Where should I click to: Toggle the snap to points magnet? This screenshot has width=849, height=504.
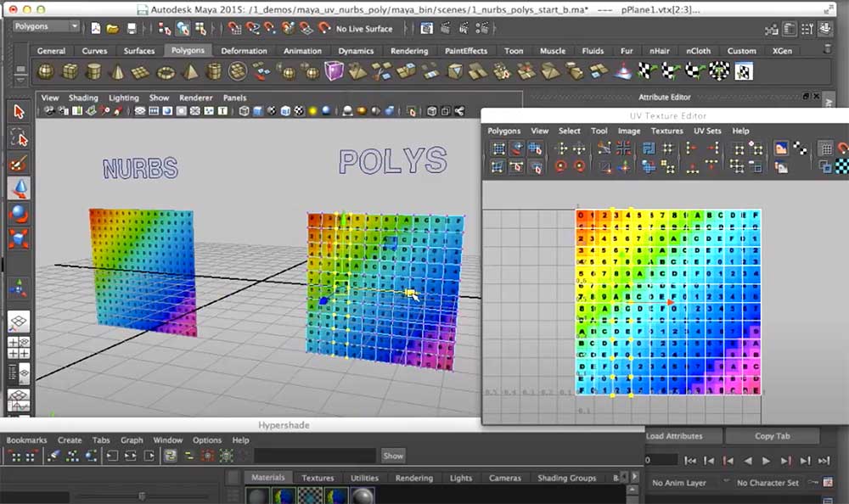(x=269, y=29)
